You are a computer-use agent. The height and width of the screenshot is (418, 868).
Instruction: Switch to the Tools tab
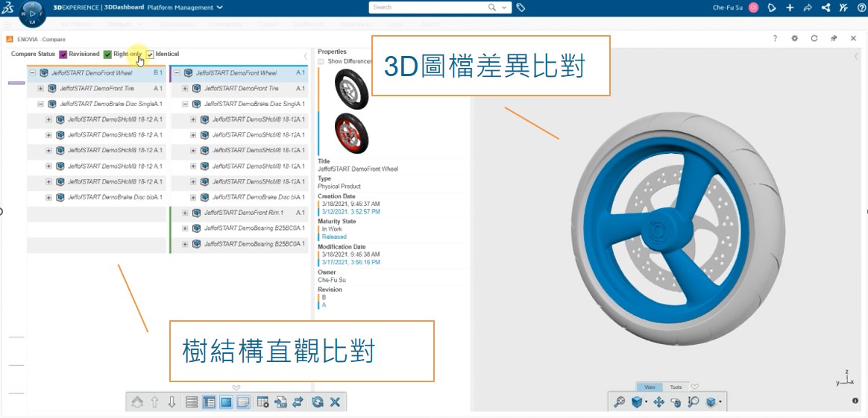[676, 387]
